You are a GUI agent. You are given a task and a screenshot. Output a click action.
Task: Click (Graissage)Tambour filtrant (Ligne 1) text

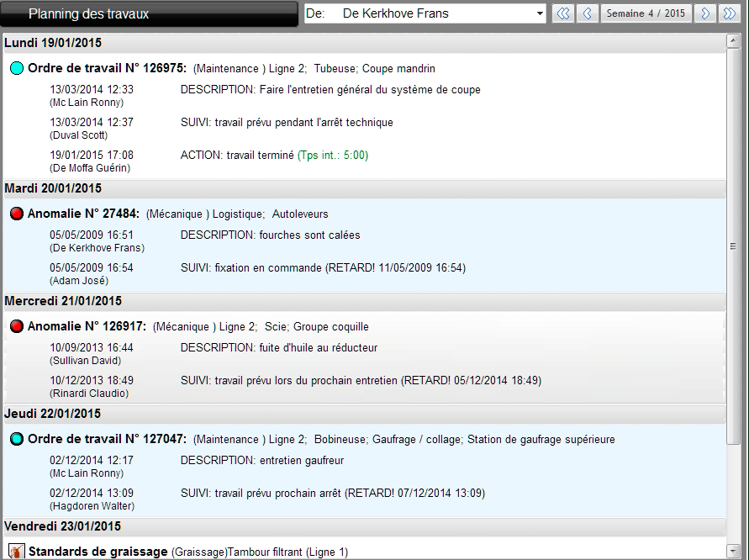pos(260,552)
